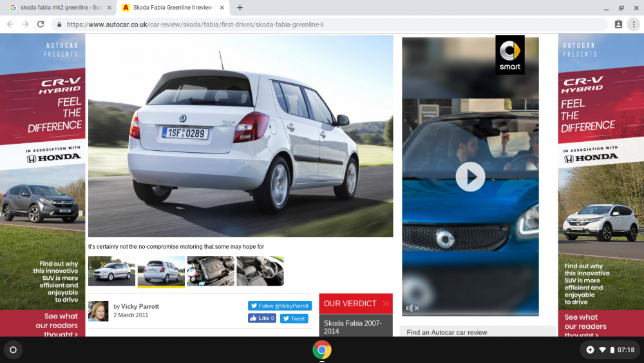Click Vicky Parrott's author photo
Viewport: 644px width, 363px height.
coord(98,311)
